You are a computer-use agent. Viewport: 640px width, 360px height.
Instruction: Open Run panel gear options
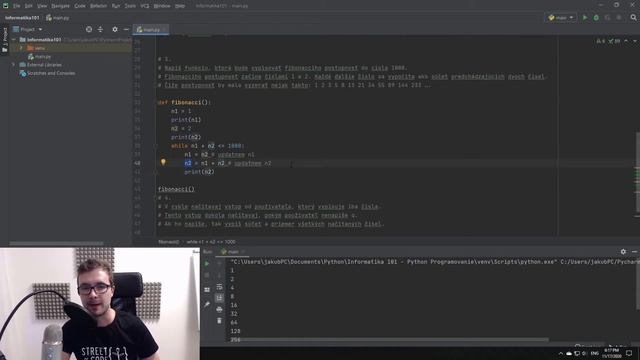point(623,252)
